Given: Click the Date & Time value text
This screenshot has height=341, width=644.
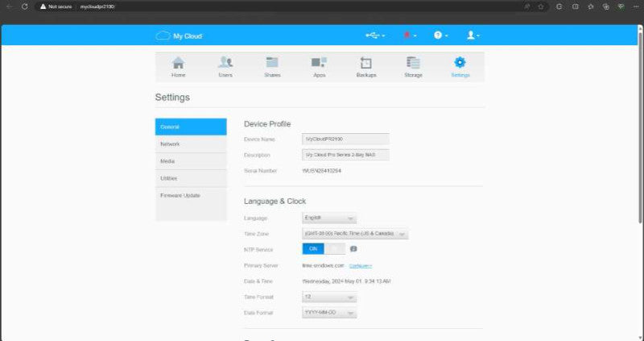Looking at the screenshot, I should tap(346, 281).
